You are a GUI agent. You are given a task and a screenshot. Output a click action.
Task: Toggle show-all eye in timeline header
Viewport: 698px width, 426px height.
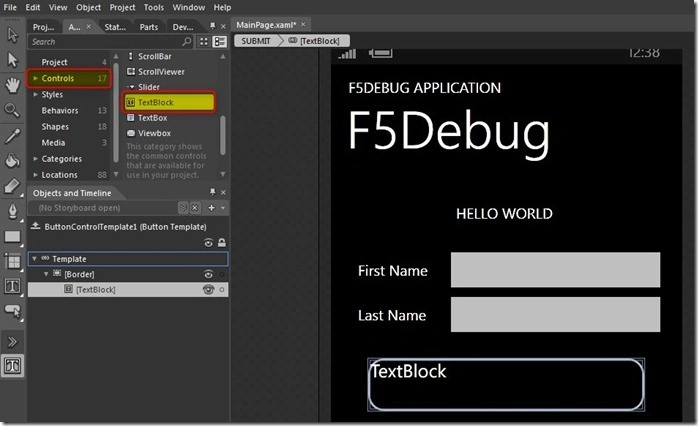click(208, 243)
